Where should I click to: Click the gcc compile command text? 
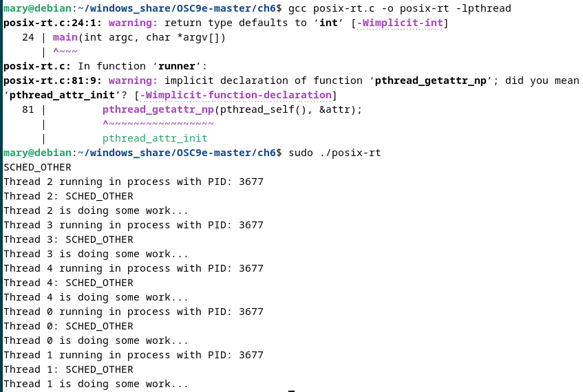click(400, 8)
